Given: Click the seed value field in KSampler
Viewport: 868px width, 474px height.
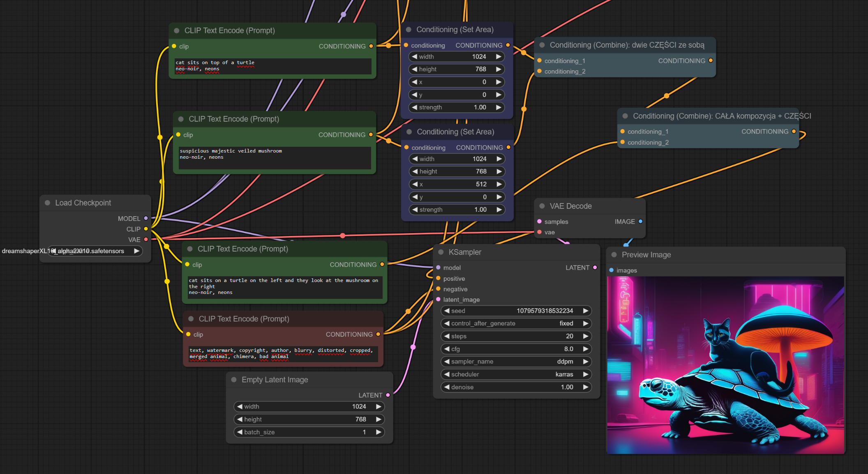Looking at the screenshot, I should (516, 311).
